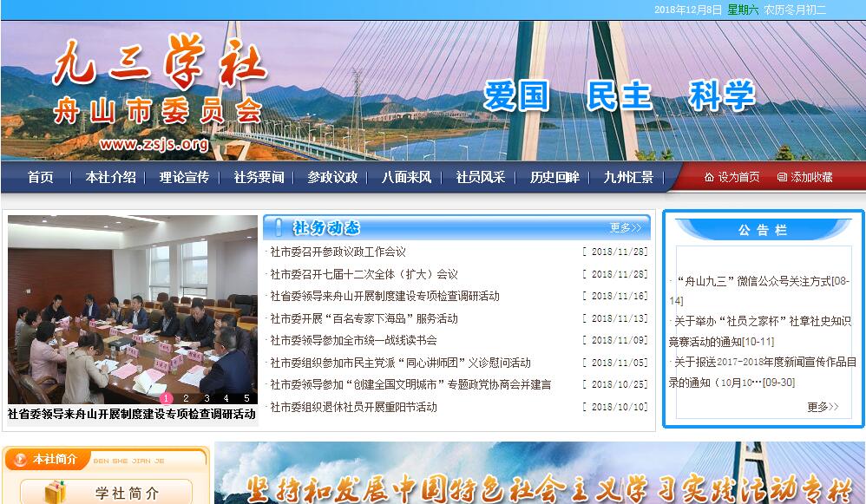This screenshot has width=866, height=504.
Task: Open the 参政议政 navigation menu
Action: tap(332, 177)
